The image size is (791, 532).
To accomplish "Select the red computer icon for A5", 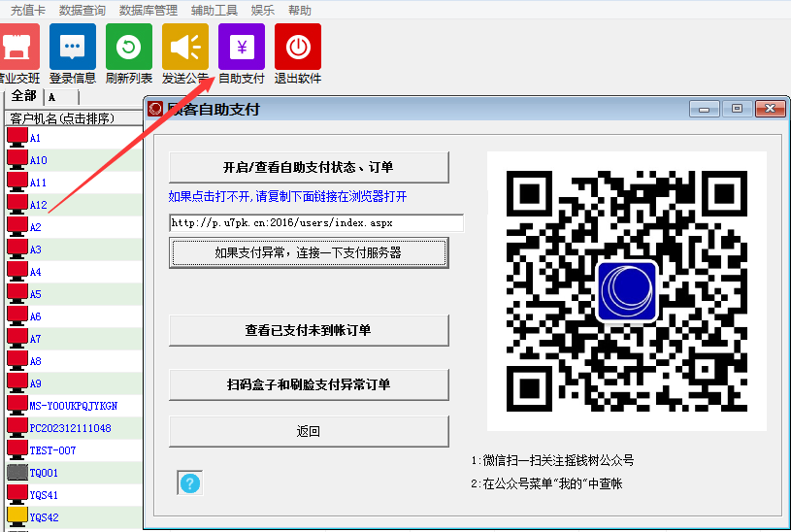I will click(x=17, y=294).
